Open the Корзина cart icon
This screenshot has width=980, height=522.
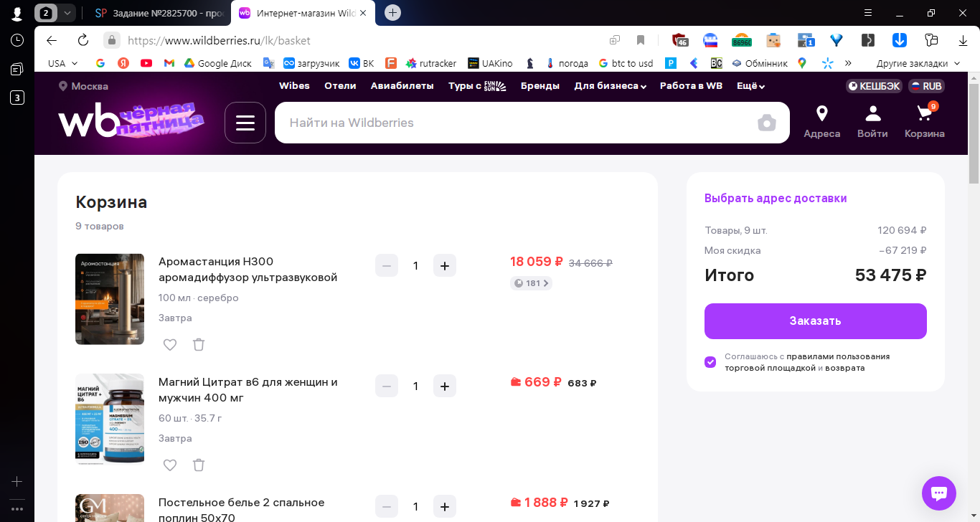point(925,121)
